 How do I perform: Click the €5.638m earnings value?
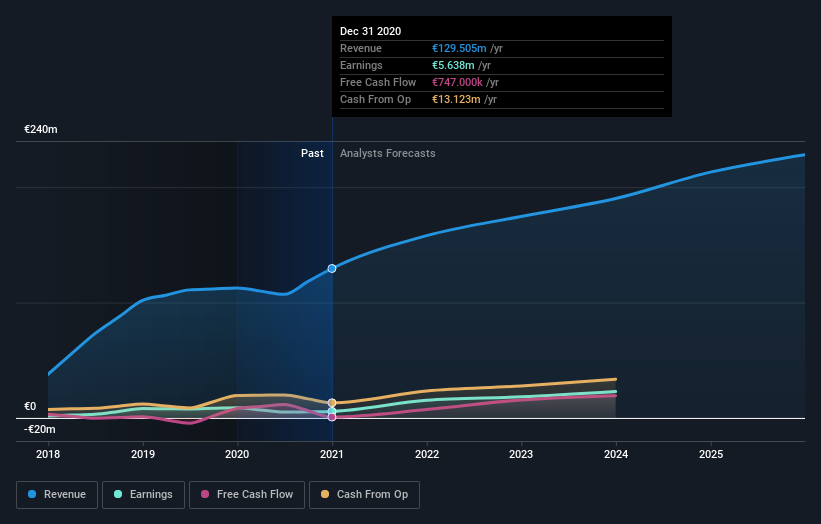coord(453,65)
